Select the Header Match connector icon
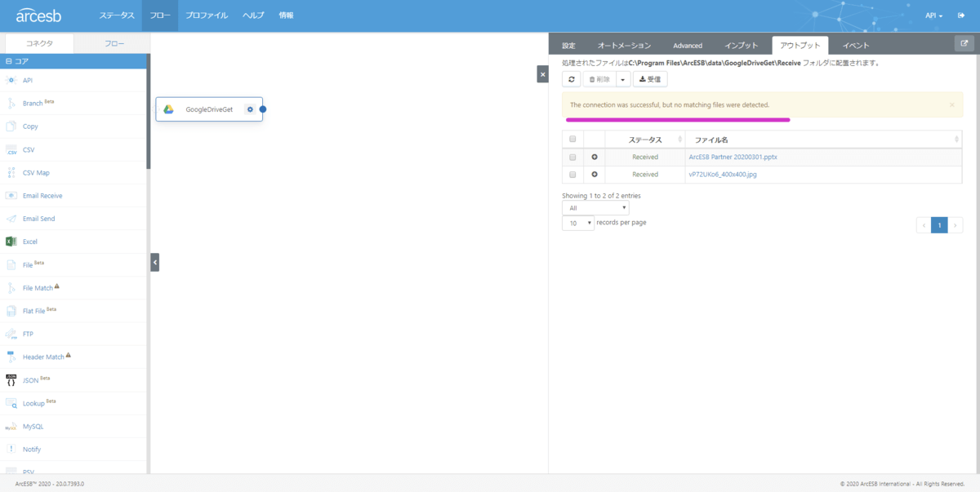Viewport: 980px width, 492px height. coord(11,357)
